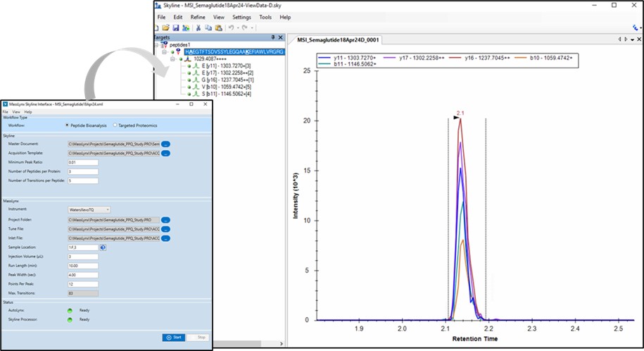
Task: Click the Run Length (min) input field
Action: [83, 266]
